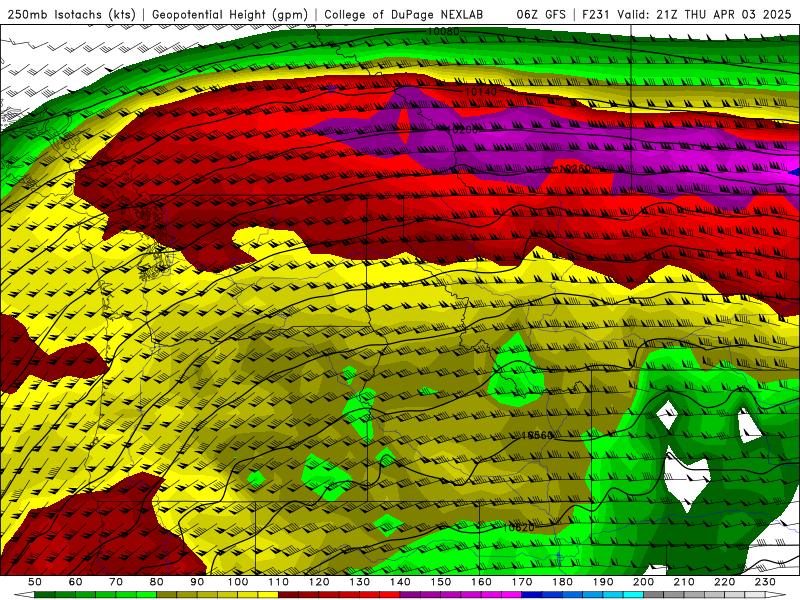
Task: Click the 170 value on the color scale
Action: [x=522, y=582]
